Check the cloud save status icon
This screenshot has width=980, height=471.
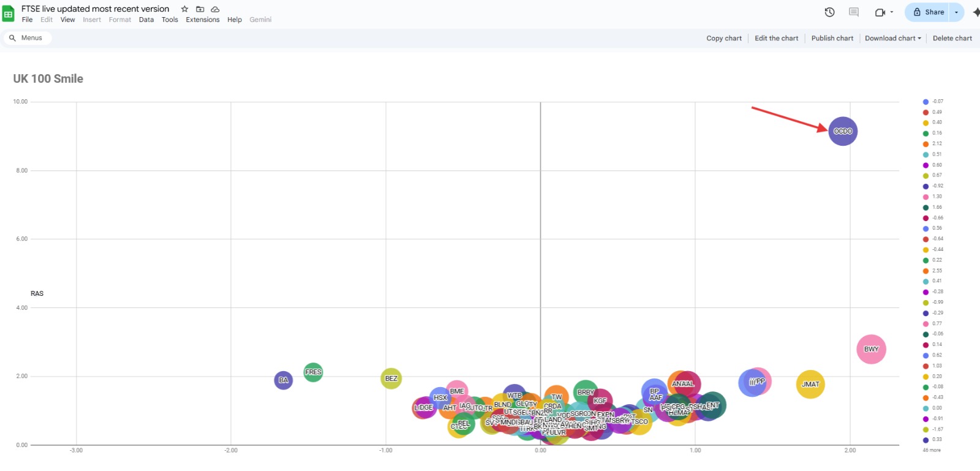[x=215, y=9]
